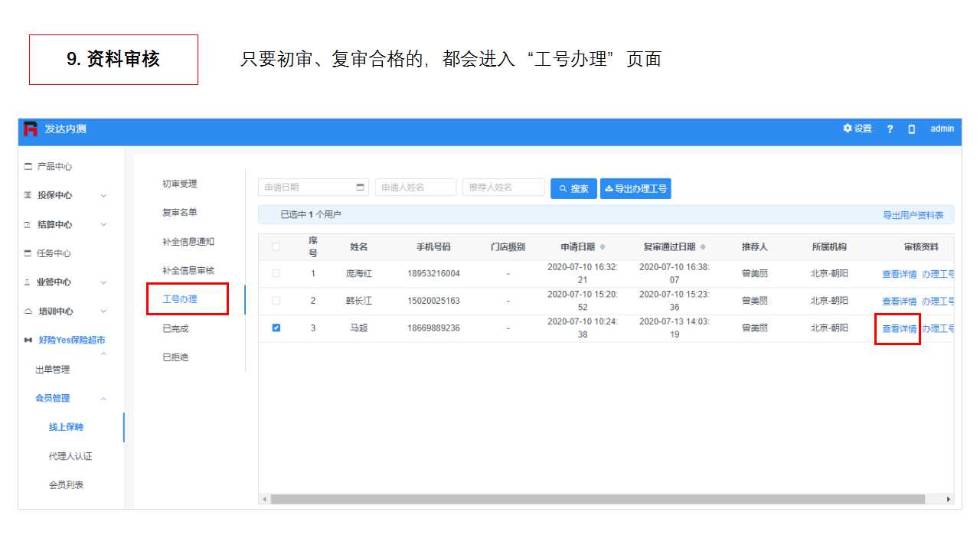This screenshot has height=551, width=980.
Task: Click the calendar icon in 申请日期 field
Action: tap(361, 187)
